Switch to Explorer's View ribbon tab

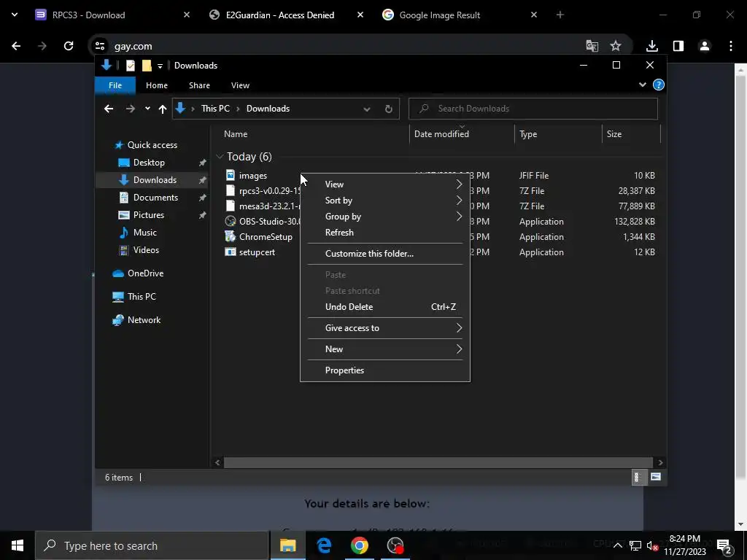[240, 85]
